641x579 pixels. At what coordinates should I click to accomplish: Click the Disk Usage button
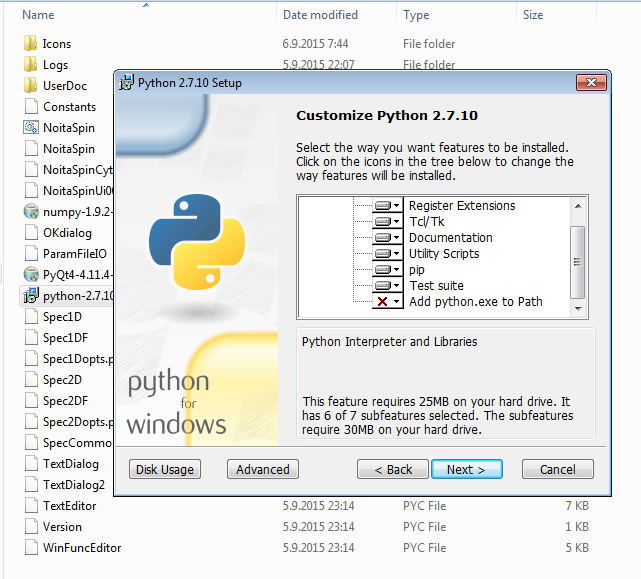click(165, 469)
